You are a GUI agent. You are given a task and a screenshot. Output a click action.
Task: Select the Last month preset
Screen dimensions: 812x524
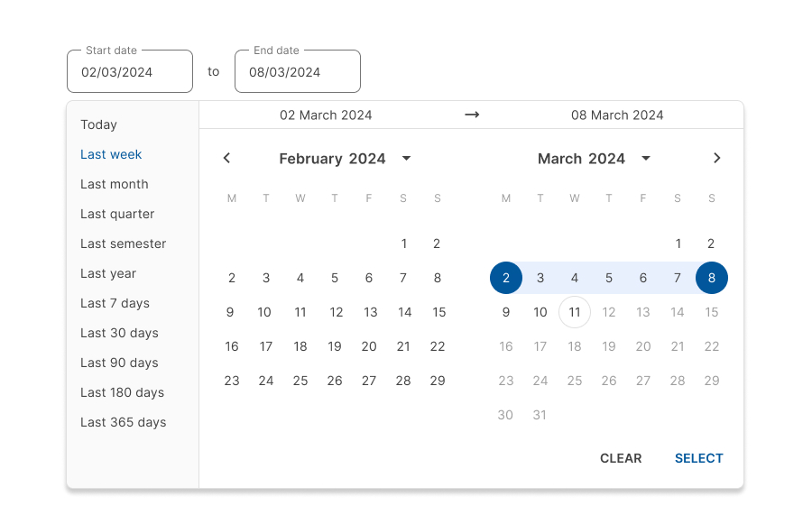coord(114,184)
